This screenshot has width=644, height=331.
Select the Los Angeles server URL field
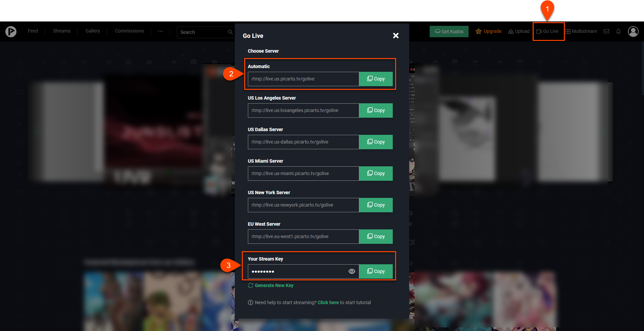[x=303, y=110]
